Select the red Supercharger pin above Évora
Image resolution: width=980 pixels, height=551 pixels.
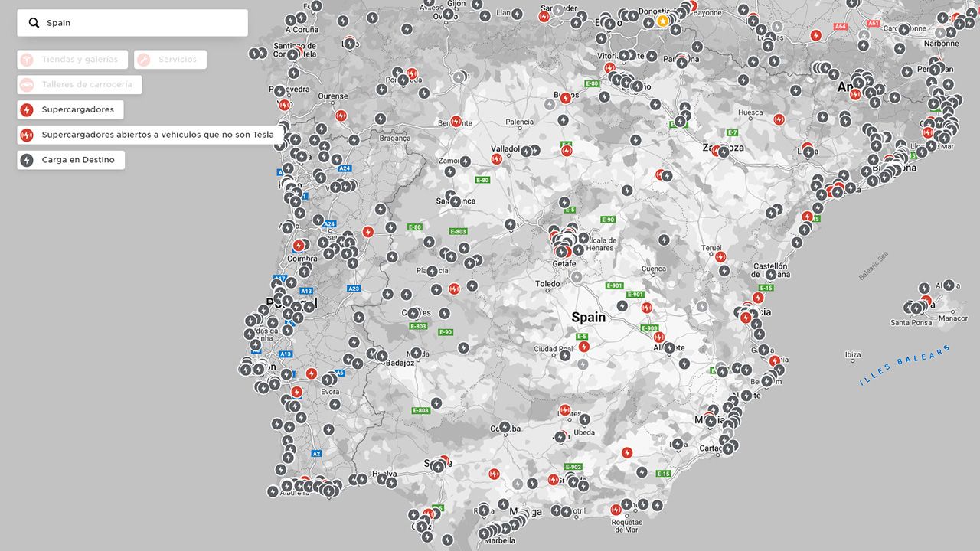[311, 373]
